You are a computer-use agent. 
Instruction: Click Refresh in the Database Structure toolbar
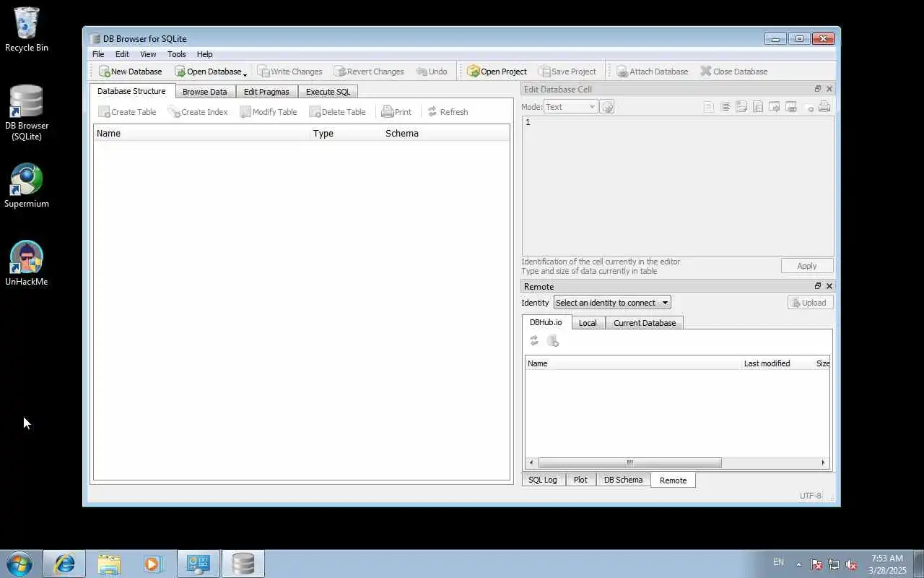[x=448, y=112]
